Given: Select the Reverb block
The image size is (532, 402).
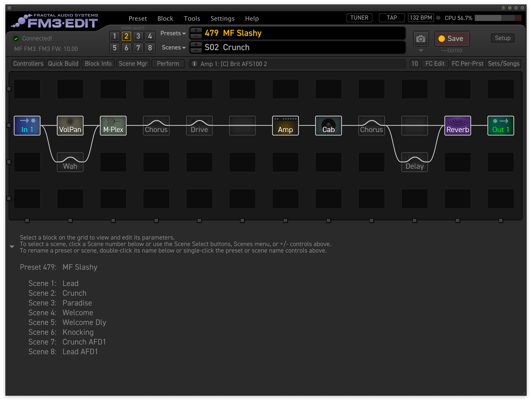Looking at the screenshot, I should click(x=458, y=126).
